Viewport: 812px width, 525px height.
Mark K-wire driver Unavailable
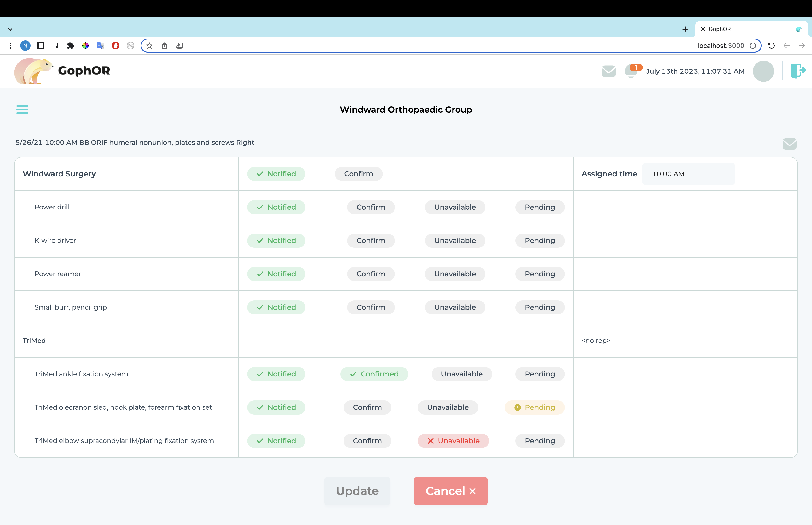[455, 241]
